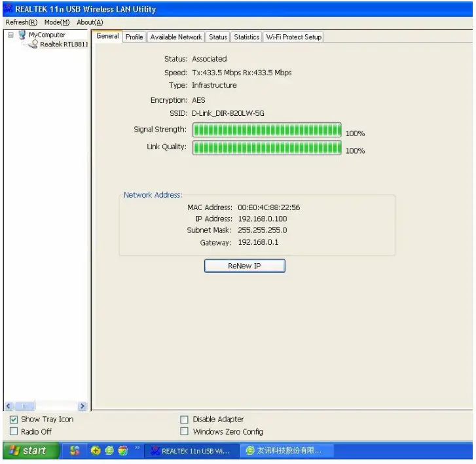Activate the Chinese-titled taskbar window button
Viewport: 476px width, 464px height.
point(287,451)
